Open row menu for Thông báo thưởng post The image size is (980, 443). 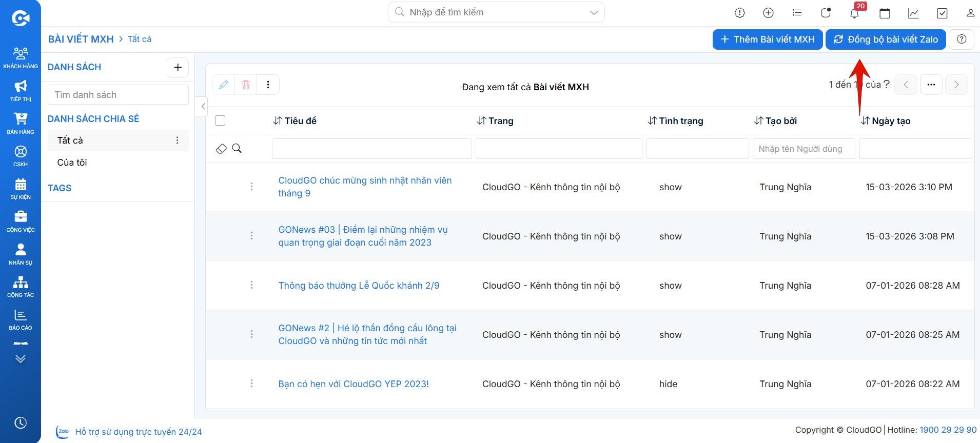click(251, 285)
